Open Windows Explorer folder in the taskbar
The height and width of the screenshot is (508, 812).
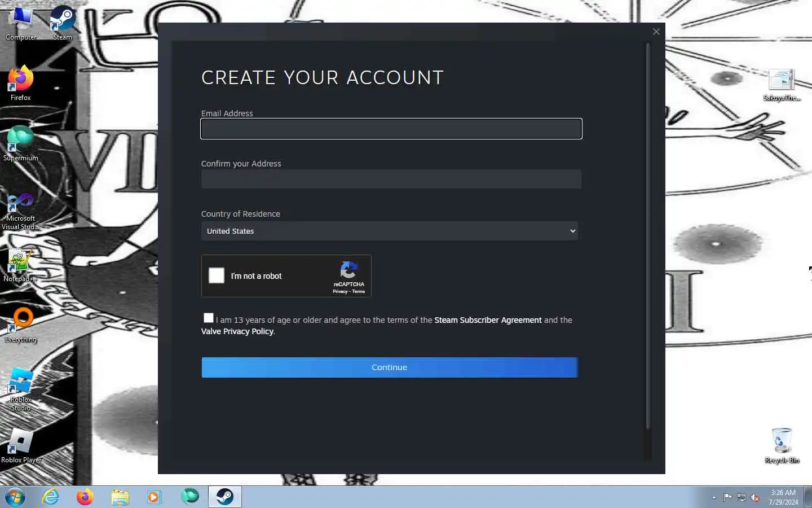point(120,497)
